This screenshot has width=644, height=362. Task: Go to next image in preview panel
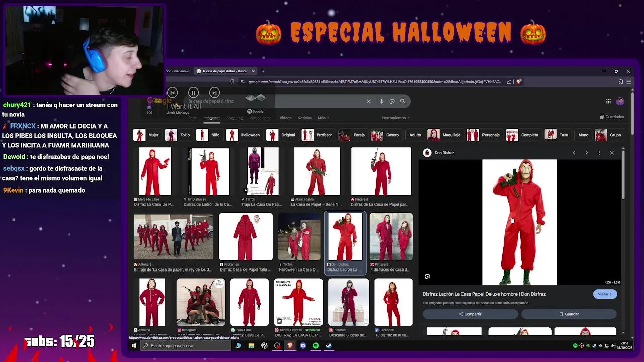tap(586, 153)
